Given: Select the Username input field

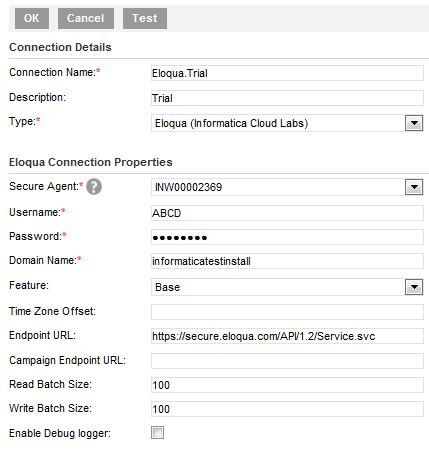Looking at the screenshot, I should 287,213.
